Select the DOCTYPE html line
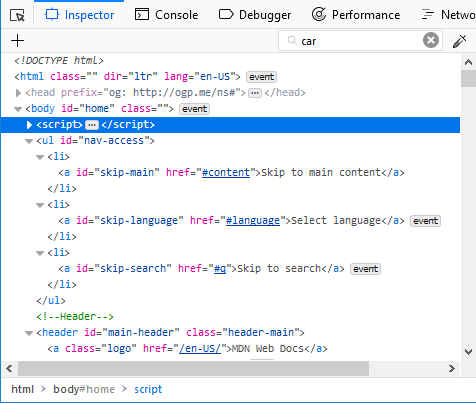This screenshot has height=403, width=476. pos(59,61)
